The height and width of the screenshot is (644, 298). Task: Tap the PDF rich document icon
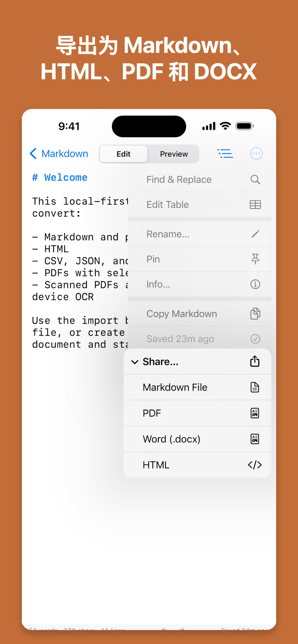click(255, 413)
